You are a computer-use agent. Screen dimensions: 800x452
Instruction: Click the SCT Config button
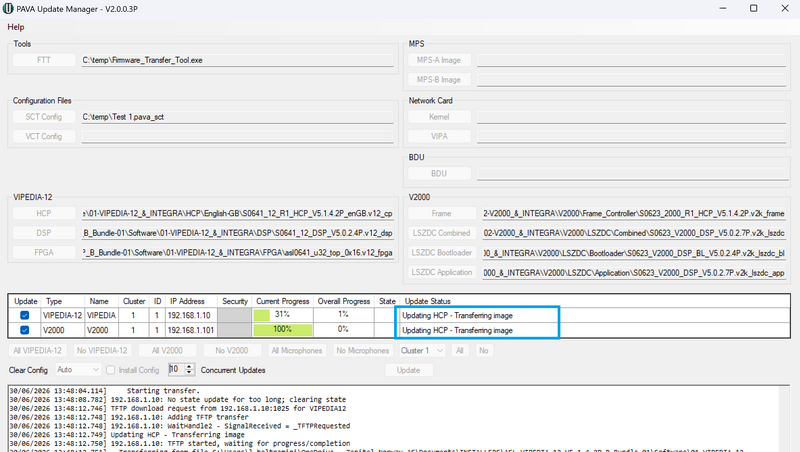(x=44, y=117)
